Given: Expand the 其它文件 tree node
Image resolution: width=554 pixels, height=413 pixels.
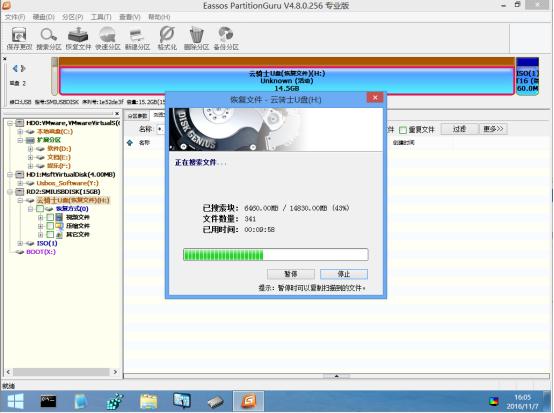Looking at the screenshot, I should pyautogui.click(x=40, y=235).
